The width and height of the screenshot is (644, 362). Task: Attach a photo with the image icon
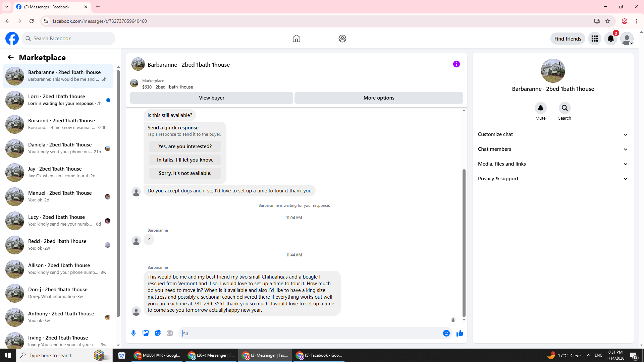tap(146, 333)
